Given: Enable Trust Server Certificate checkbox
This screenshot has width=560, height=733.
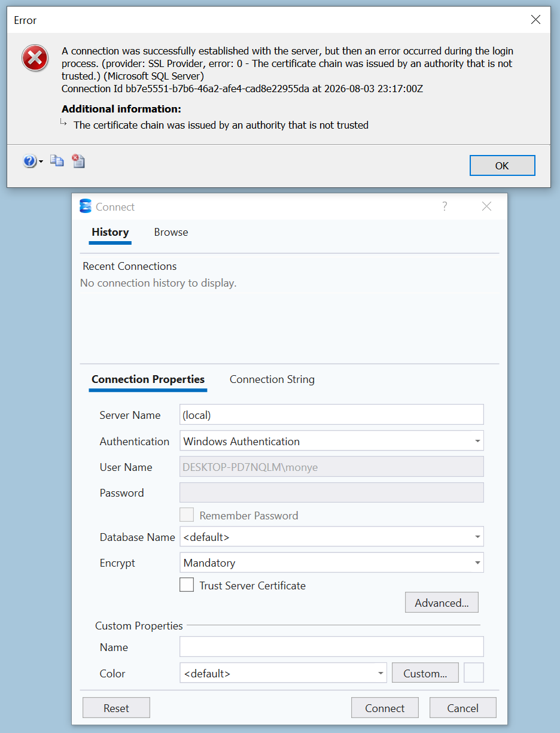Looking at the screenshot, I should click(187, 585).
